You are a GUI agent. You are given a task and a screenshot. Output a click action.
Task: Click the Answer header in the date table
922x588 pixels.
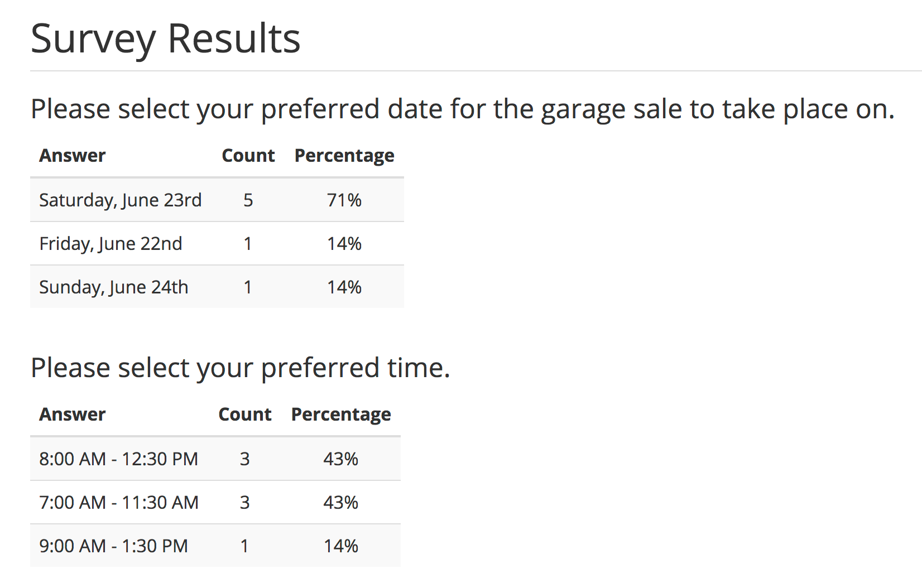pyautogui.click(x=73, y=156)
